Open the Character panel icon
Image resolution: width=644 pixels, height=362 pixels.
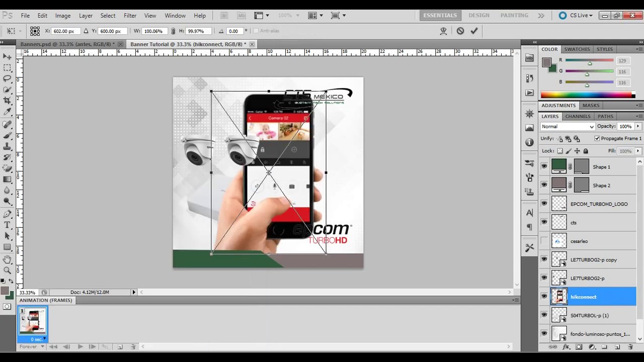[x=529, y=213]
